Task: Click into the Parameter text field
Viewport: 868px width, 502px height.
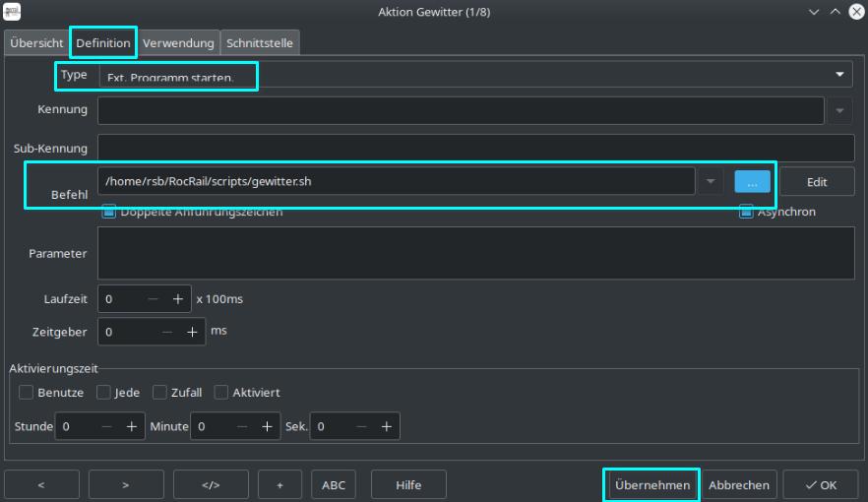Action: click(475, 253)
